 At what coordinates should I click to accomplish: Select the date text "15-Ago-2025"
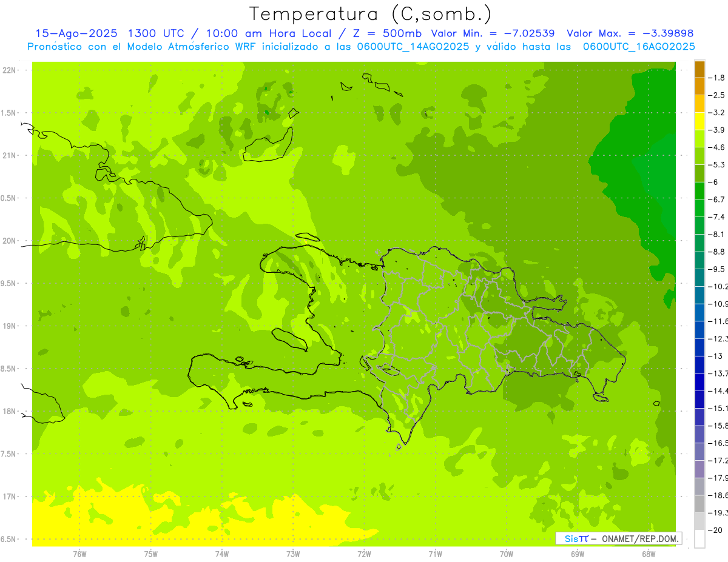[x=78, y=33]
